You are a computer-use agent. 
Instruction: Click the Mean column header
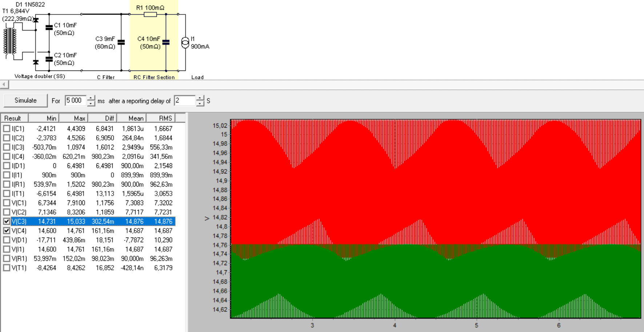coord(132,118)
